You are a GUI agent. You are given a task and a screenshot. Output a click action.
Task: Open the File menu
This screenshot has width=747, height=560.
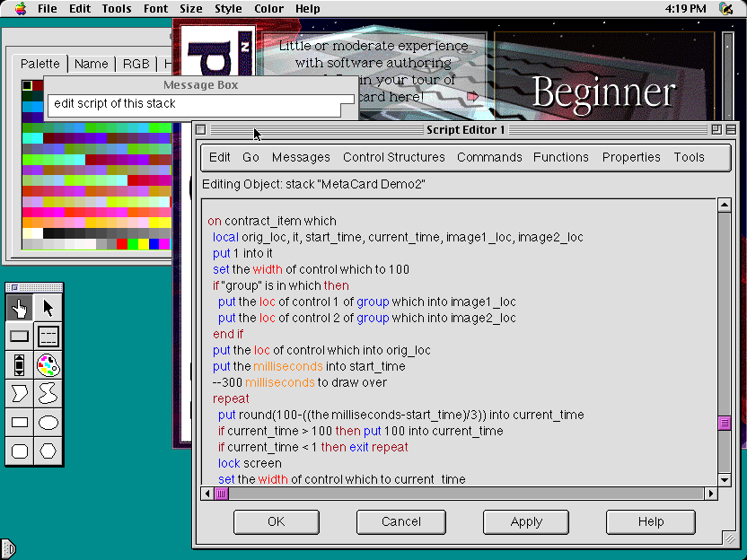pyautogui.click(x=48, y=9)
